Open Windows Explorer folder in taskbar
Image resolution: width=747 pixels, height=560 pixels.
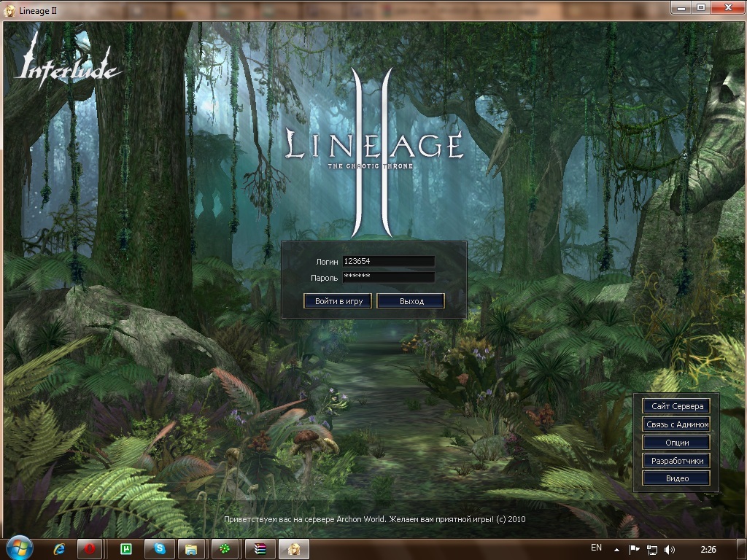(192, 549)
